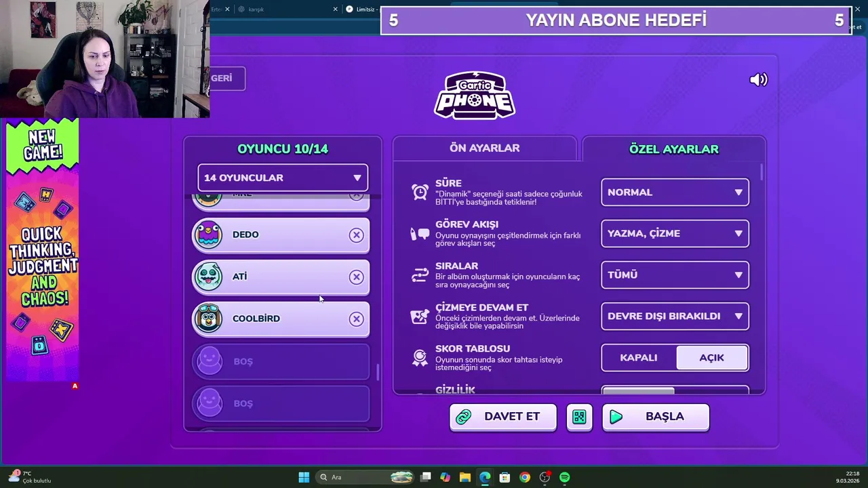Open the QR code invite button
This screenshot has height=488, width=868.
579,417
